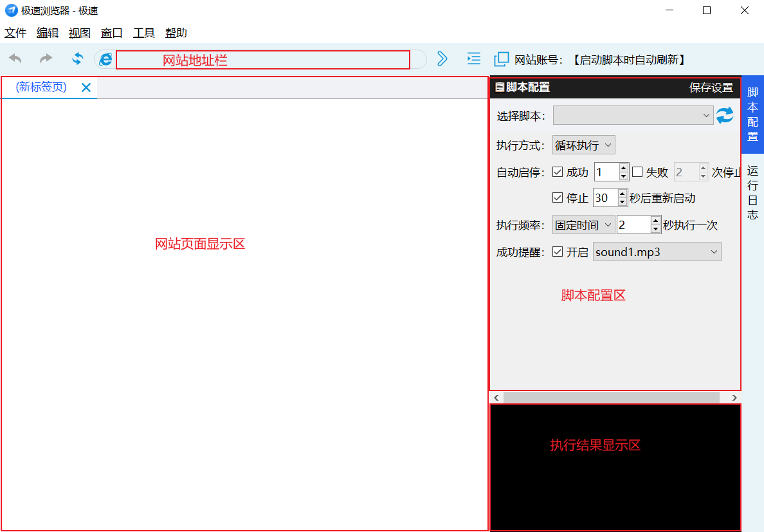Image resolution: width=764 pixels, height=532 pixels.
Task: Click the back navigation arrow
Action: pos(15,59)
